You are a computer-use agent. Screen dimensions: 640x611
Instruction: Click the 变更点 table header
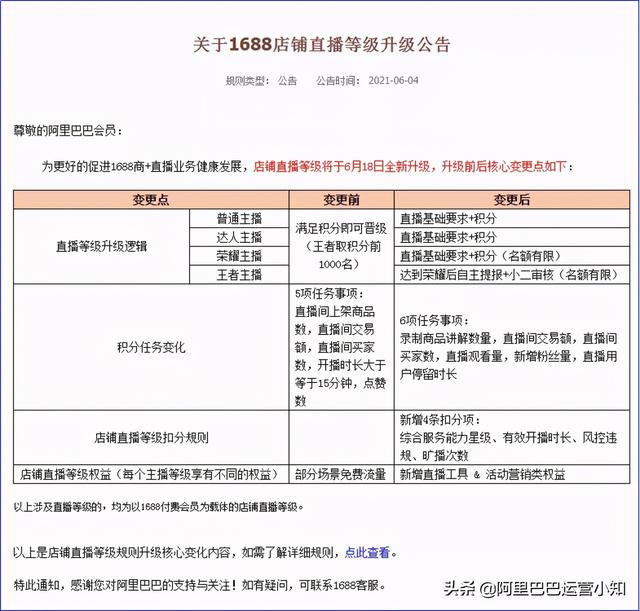[x=151, y=200]
